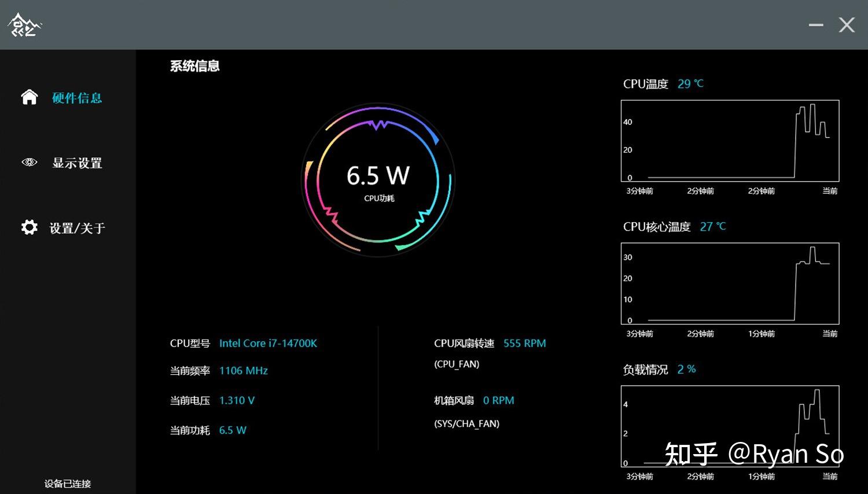Click the CPU核心温度 history chart
This screenshot has width=868, height=494.
730,283
